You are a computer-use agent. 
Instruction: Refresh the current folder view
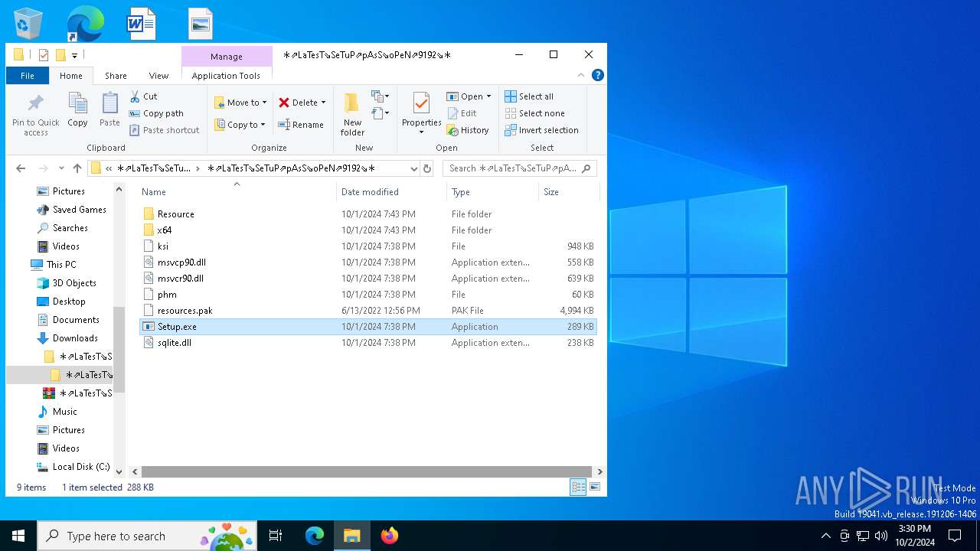pos(427,168)
